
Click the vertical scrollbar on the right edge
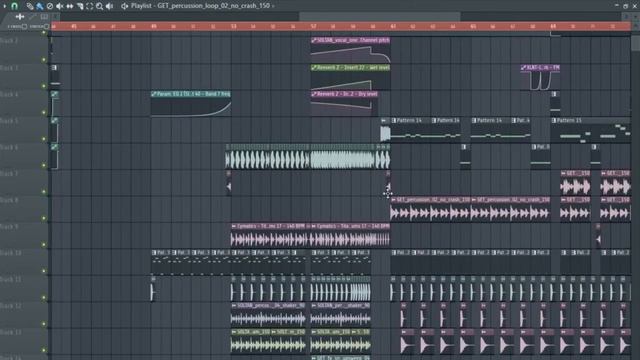636,44
